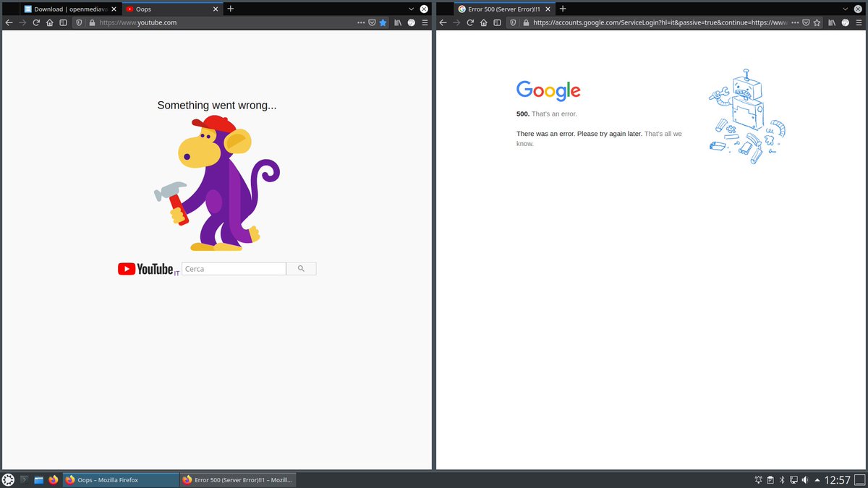
Task: Open Firefox account icon in YouTube window
Action: coord(412,22)
